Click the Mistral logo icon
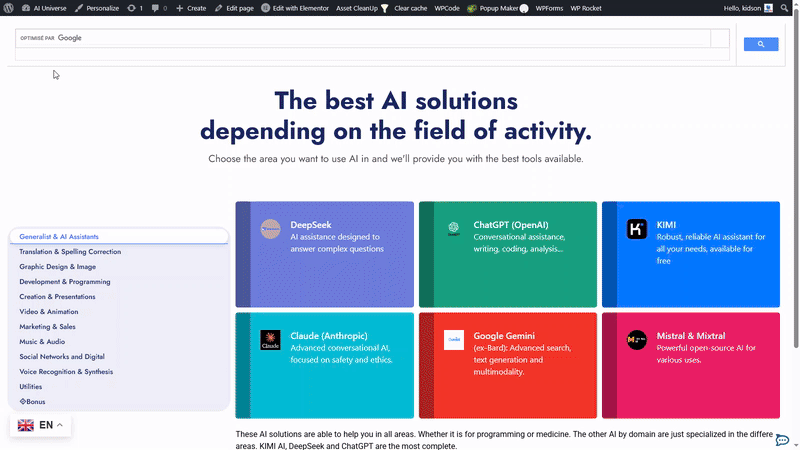 [637, 340]
